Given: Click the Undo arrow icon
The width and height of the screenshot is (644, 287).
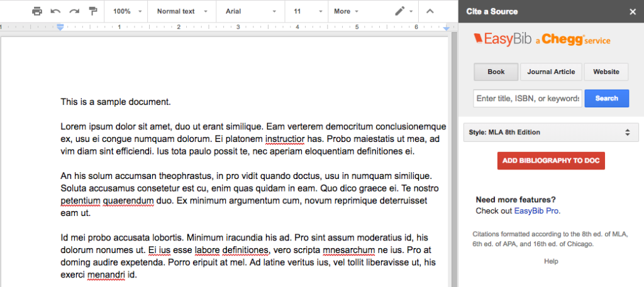Looking at the screenshot, I should pyautogui.click(x=55, y=11).
